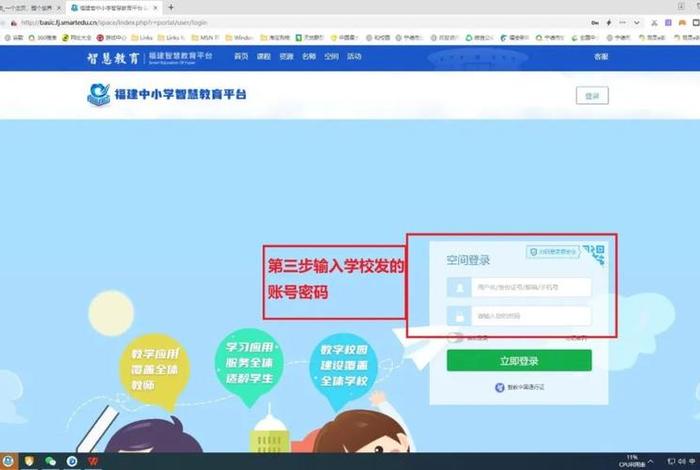Switch to QR code login icon
This screenshot has height=470, width=700.
(x=595, y=254)
